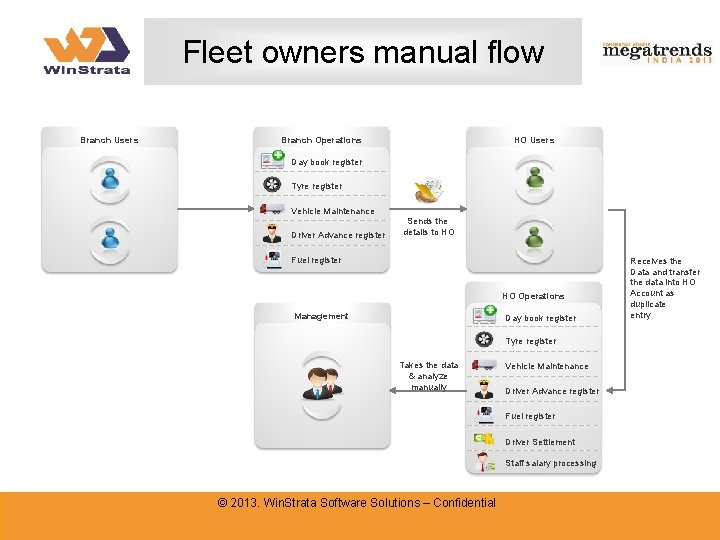Screen dimensions: 720x540
Task: Click the WinStrata logo
Action: 87,51
